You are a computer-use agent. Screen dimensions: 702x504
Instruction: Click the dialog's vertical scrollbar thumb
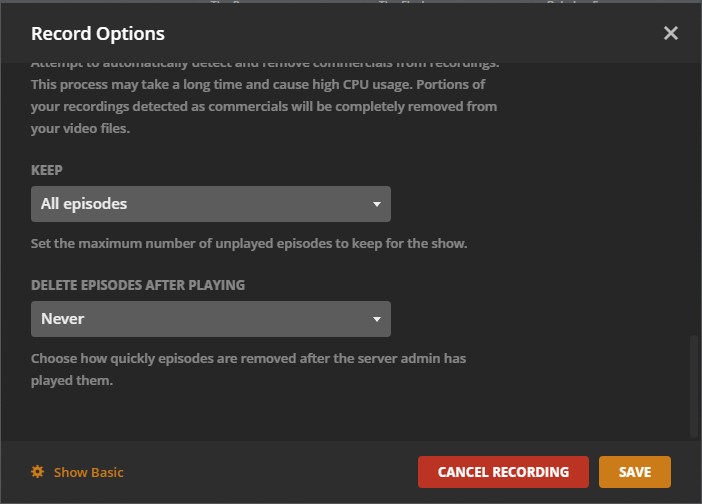[x=694, y=385]
